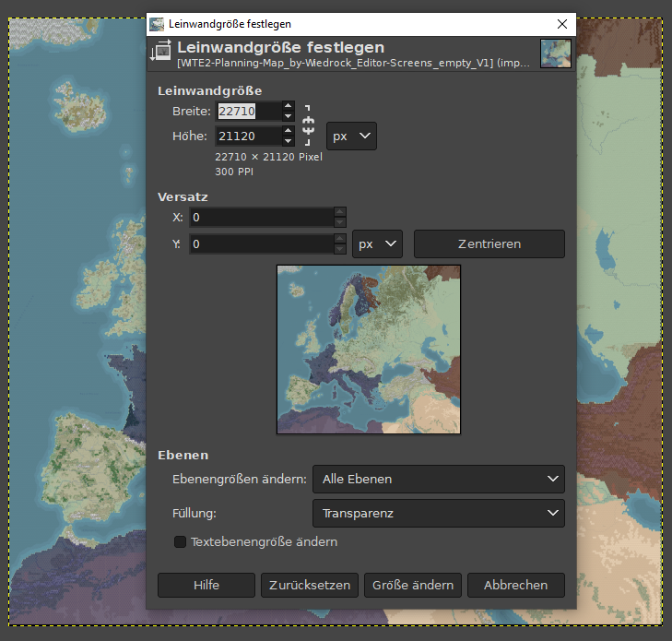This screenshot has width=672, height=641.
Task: Click the image thumbnail in the dialog header
Action: point(556,53)
